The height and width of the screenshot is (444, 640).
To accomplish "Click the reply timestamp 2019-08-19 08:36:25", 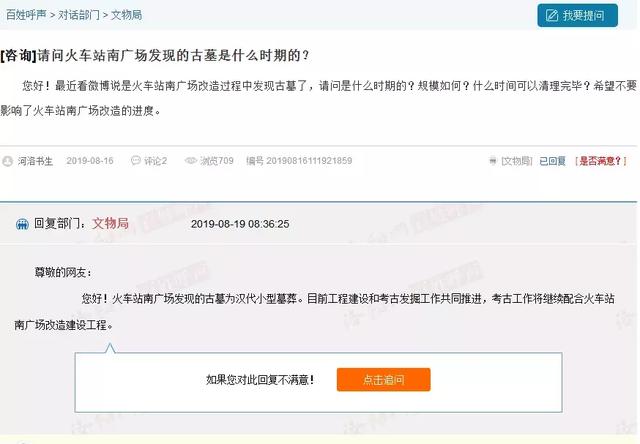I will 240,224.
